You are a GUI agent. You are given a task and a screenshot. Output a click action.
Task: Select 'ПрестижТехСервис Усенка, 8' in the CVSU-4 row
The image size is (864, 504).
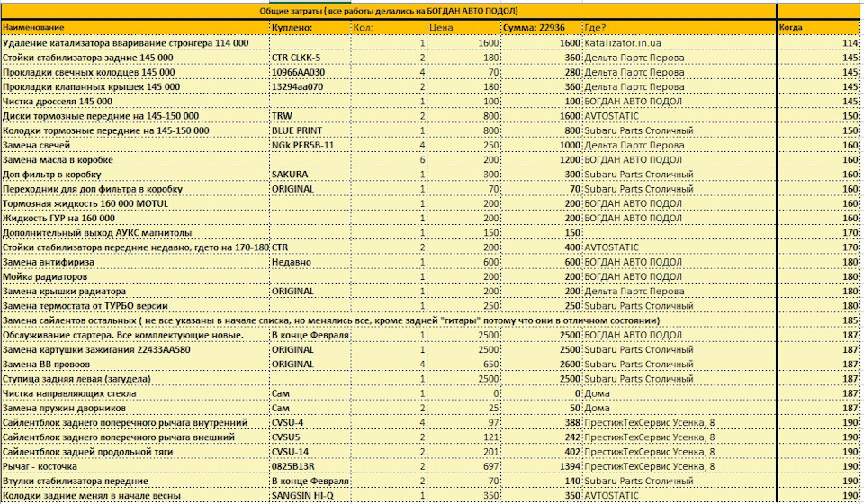click(679, 422)
